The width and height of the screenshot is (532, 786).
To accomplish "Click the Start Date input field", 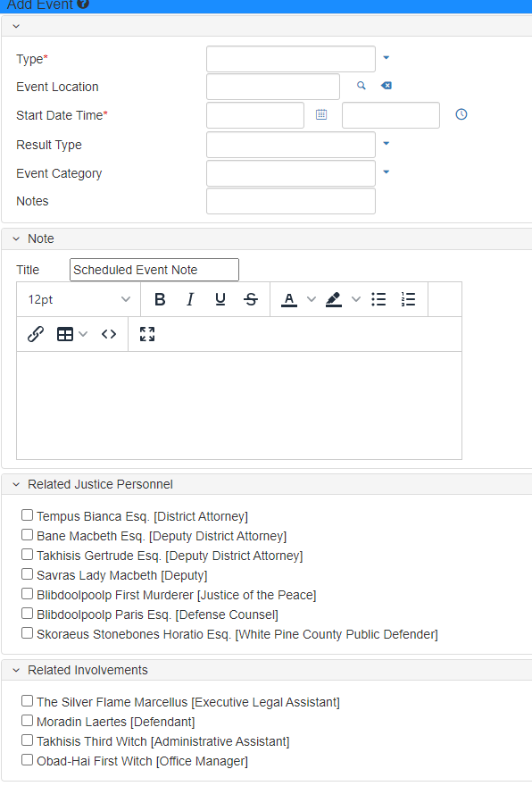I will [255, 115].
